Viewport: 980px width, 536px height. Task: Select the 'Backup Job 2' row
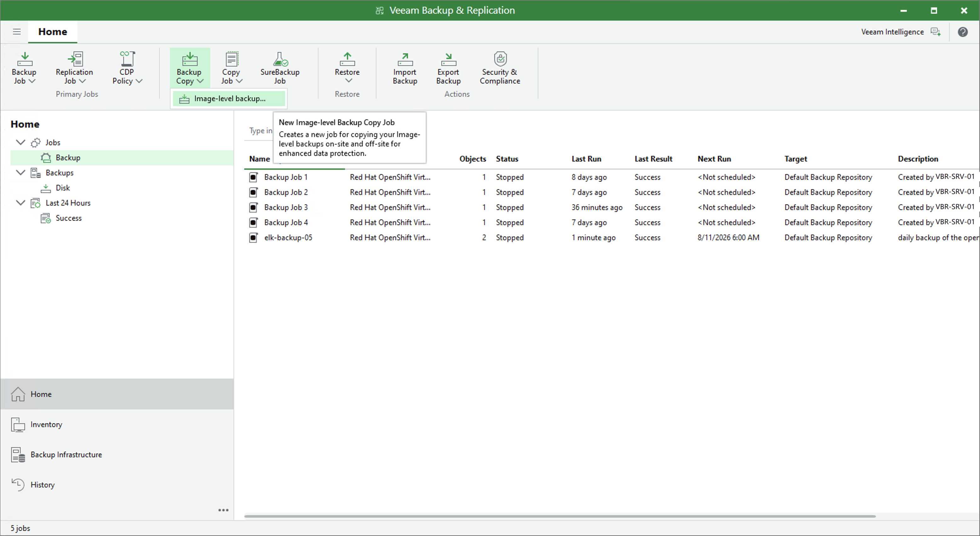click(x=612, y=192)
